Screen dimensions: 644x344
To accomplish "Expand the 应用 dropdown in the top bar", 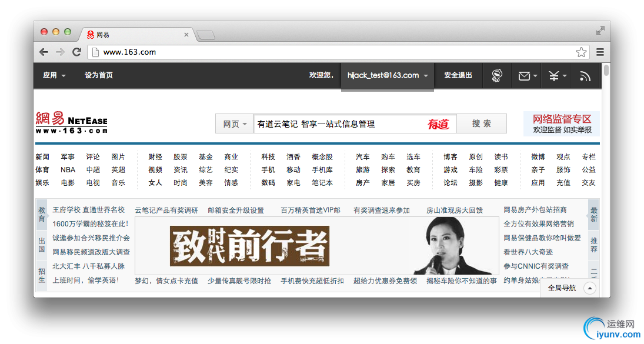I will click(54, 75).
